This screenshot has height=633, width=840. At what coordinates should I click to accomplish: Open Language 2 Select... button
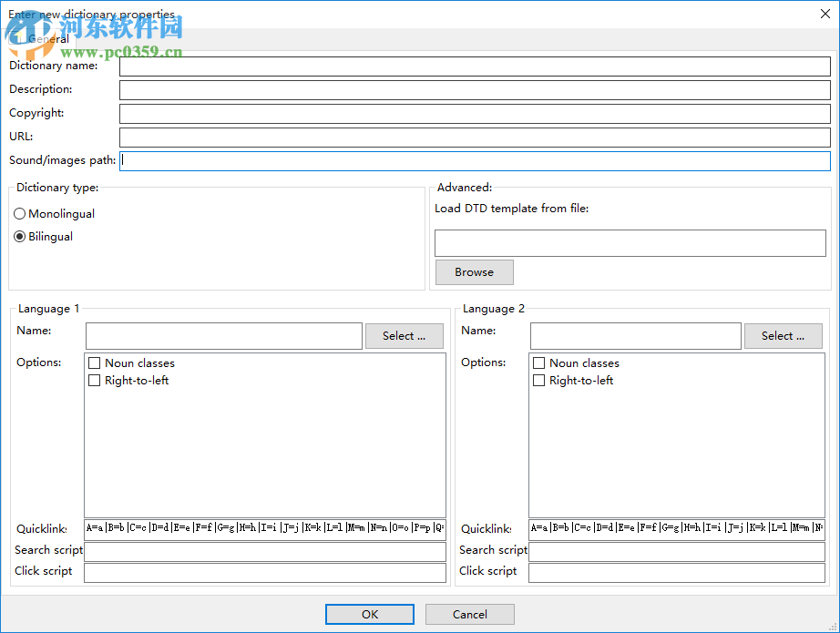click(x=783, y=336)
